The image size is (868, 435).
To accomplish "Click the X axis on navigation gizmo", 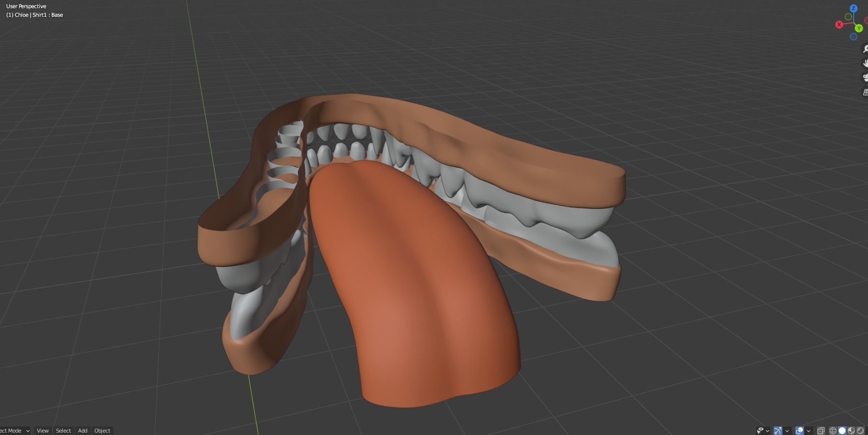I will (839, 24).
